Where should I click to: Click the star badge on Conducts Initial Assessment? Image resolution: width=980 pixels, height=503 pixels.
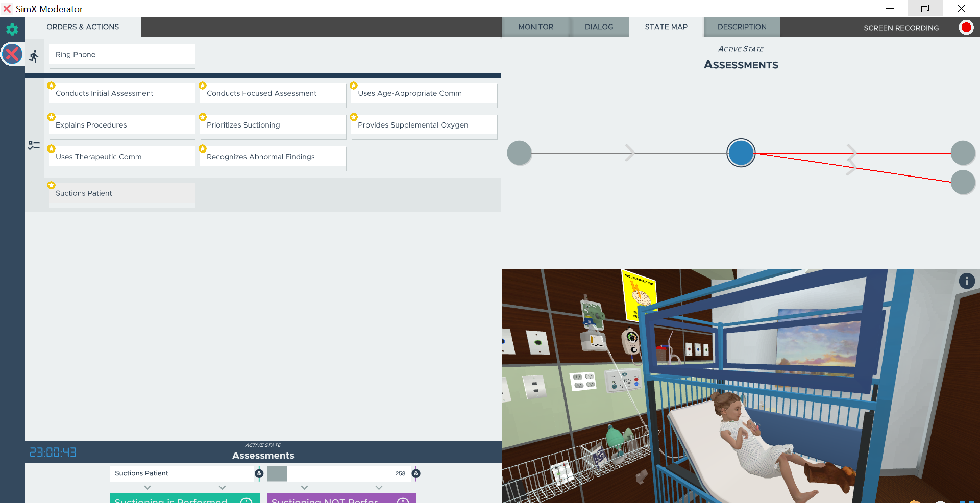point(52,86)
